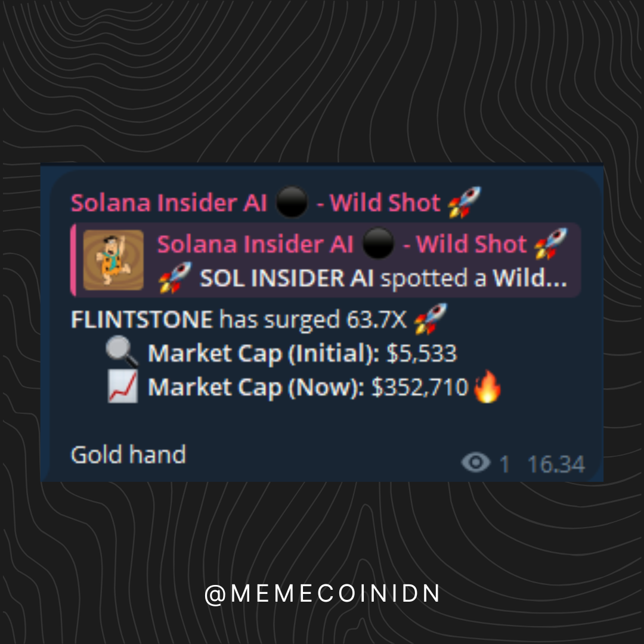
Task: Click the rocket after 'surged 63.7X'
Action: pos(431,319)
